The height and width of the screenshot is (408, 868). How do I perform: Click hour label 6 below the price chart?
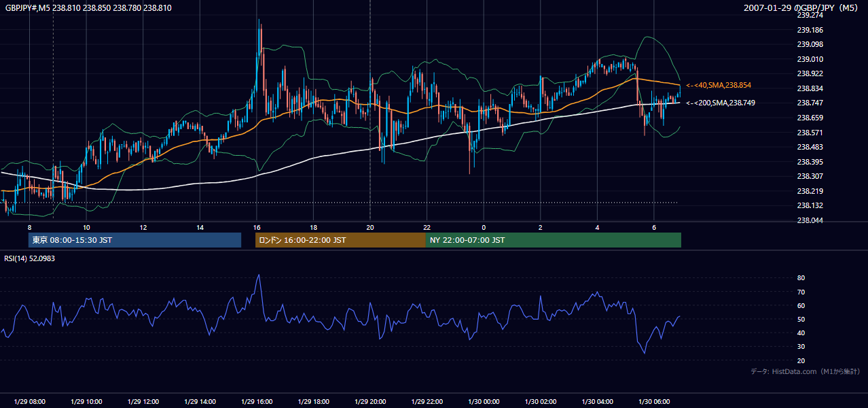pyautogui.click(x=654, y=227)
